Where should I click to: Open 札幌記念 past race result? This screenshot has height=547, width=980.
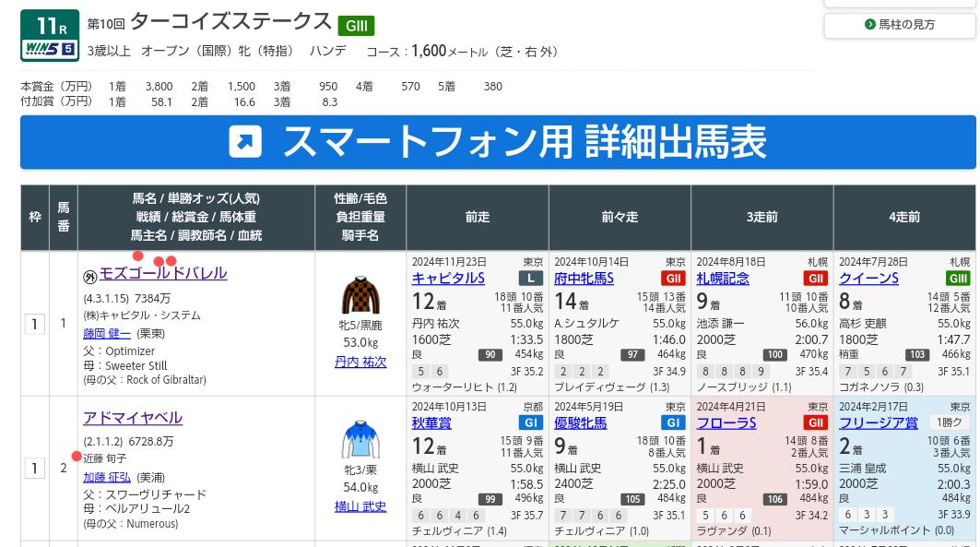(723, 279)
